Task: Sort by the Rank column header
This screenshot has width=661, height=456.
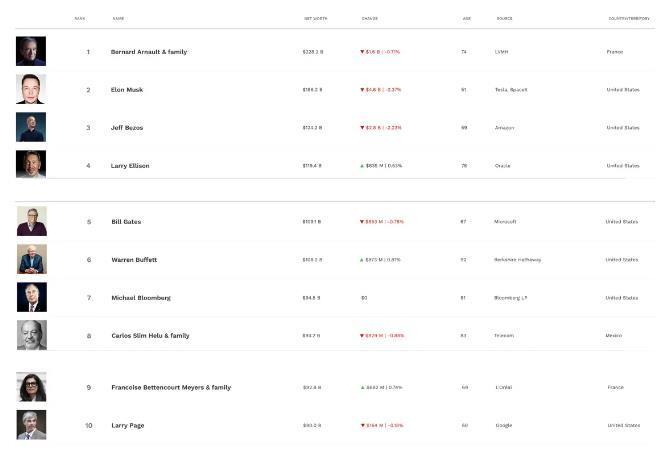Action: click(80, 18)
